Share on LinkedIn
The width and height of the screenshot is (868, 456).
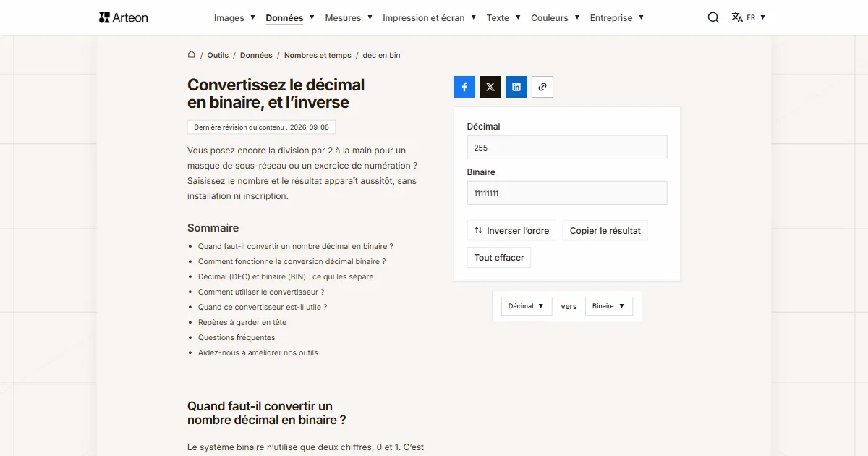click(516, 87)
